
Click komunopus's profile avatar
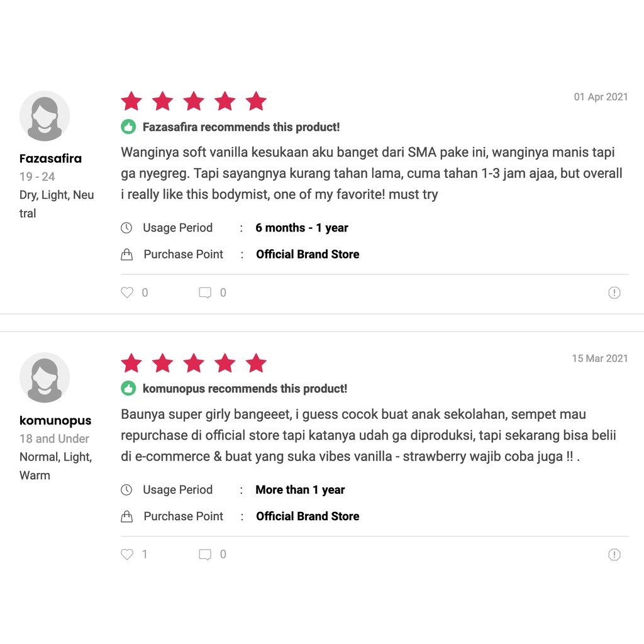click(45, 378)
